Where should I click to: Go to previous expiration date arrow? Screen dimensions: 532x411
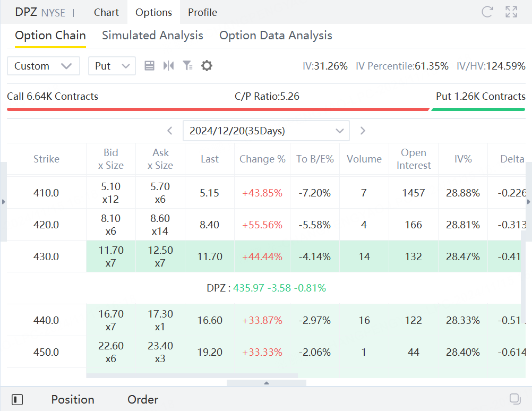[170, 131]
